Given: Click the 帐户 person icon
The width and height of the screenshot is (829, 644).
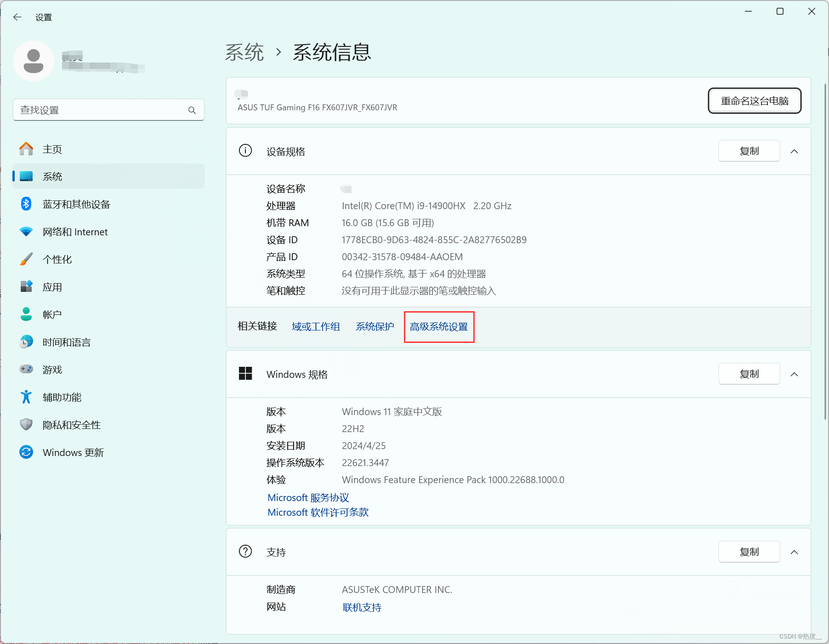Looking at the screenshot, I should 26,314.
